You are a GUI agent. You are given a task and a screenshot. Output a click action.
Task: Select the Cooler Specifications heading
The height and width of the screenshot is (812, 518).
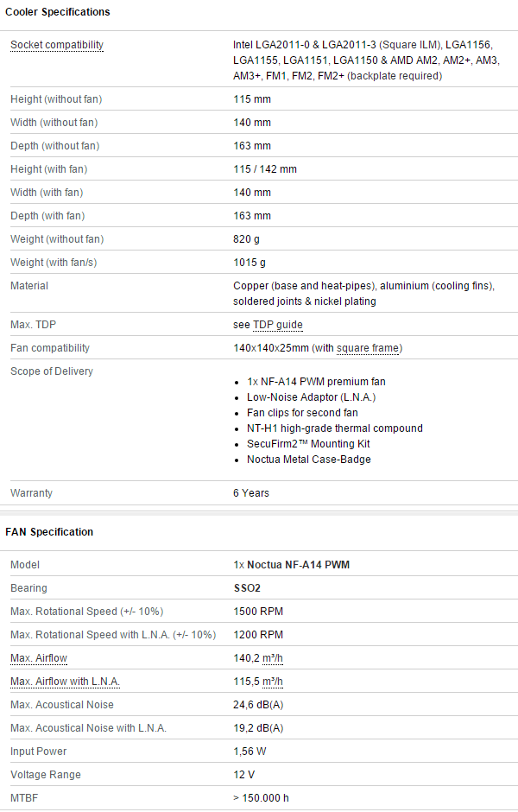[58, 12]
